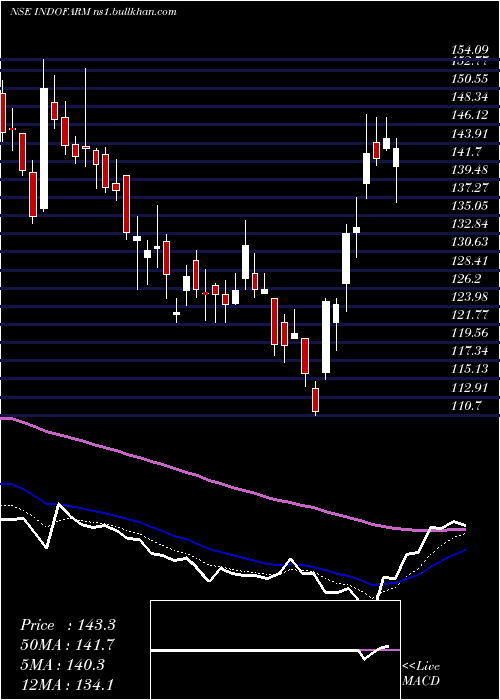Click the 'NSE INDOFARM ns1.bullkhan.com' chart title

93,12
